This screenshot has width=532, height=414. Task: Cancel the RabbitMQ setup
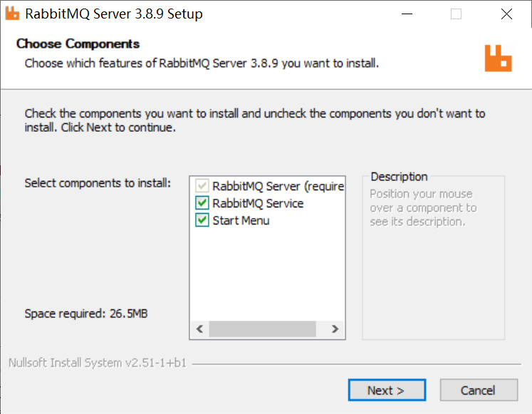click(x=479, y=390)
